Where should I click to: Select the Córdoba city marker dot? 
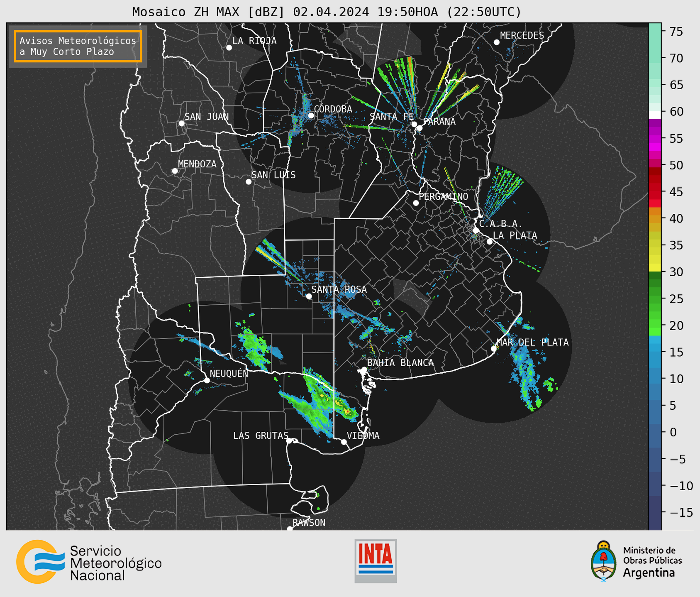tap(311, 115)
